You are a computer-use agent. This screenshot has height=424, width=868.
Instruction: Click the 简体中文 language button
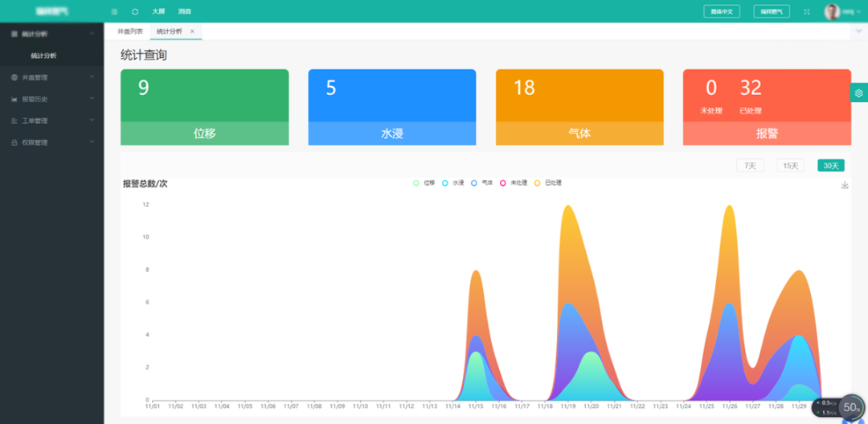[721, 11]
